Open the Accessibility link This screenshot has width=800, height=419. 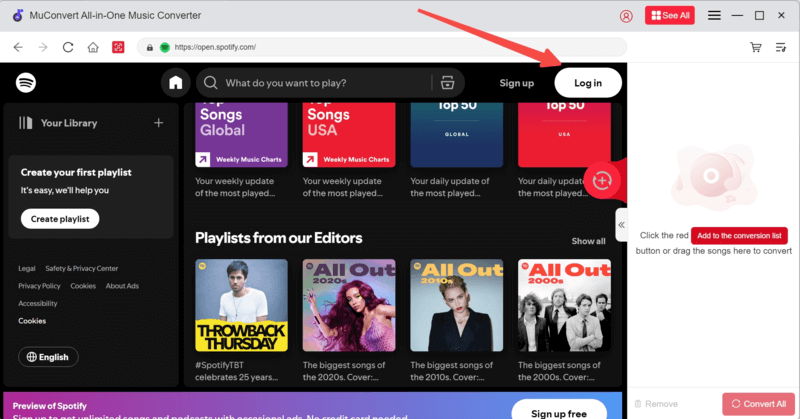(x=38, y=303)
